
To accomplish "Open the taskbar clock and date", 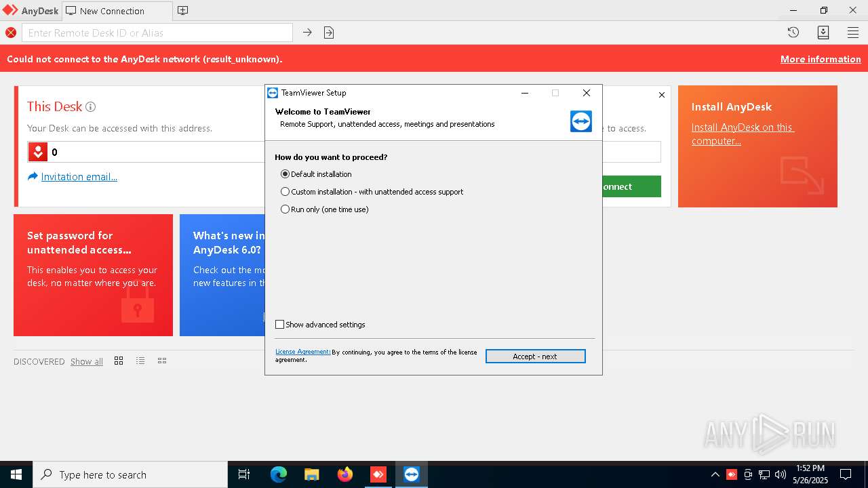I will click(x=810, y=474).
